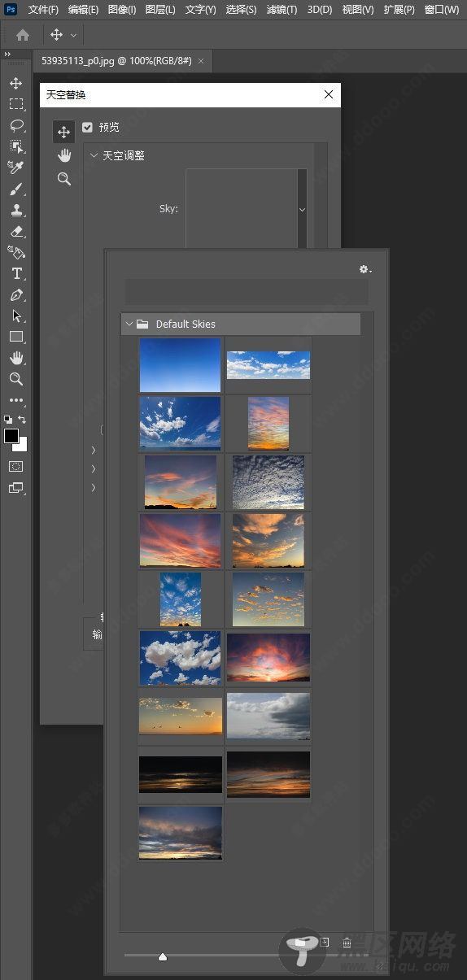The width and height of the screenshot is (467, 980).
Task: Activate the Horizontal Type tool
Action: click(16, 273)
